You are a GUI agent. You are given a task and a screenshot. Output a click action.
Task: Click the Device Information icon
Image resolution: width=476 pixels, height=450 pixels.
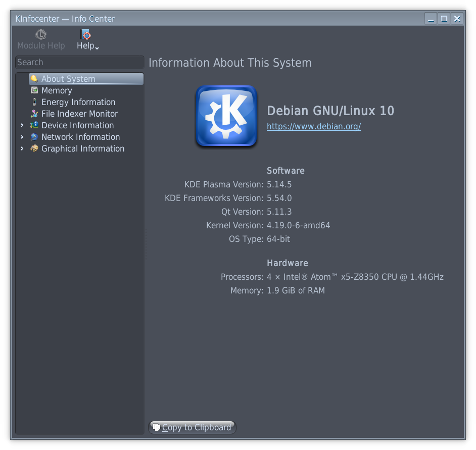tap(34, 125)
